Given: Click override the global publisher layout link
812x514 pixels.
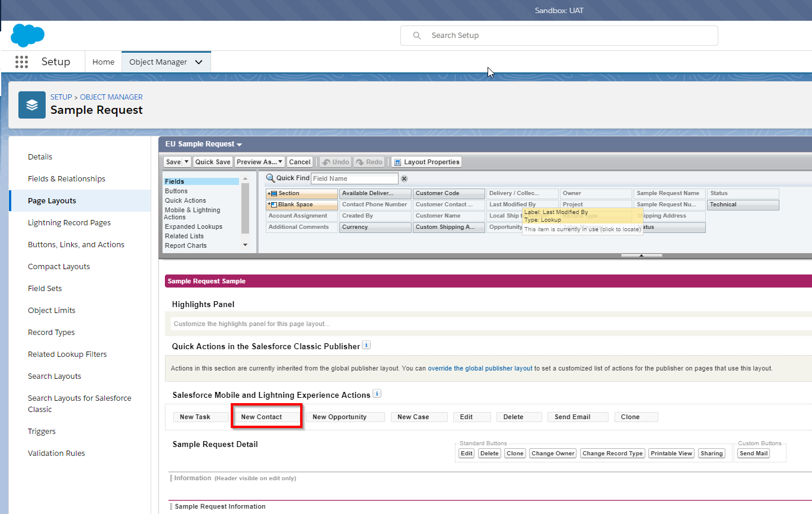Looking at the screenshot, I should point(480,368).
